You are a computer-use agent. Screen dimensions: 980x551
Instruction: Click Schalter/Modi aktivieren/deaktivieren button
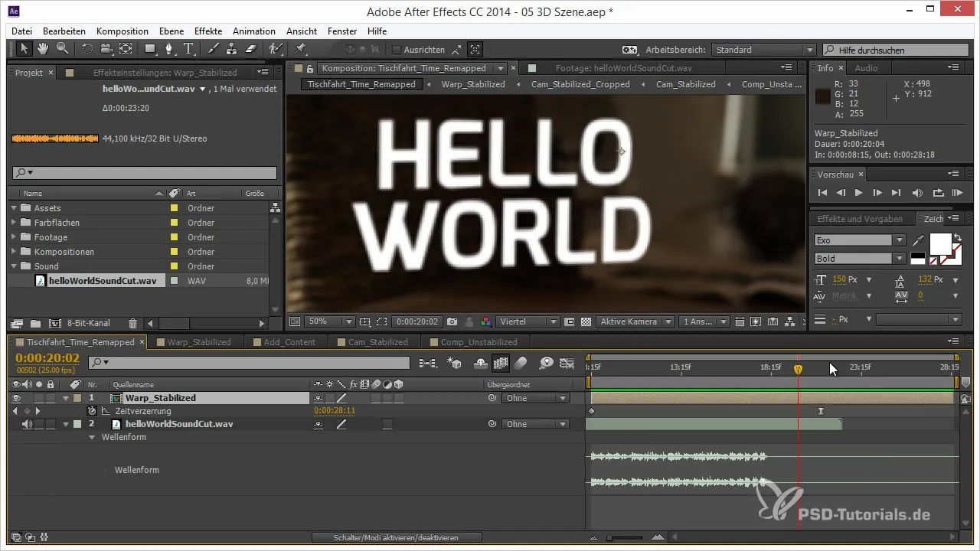[397, 538]
